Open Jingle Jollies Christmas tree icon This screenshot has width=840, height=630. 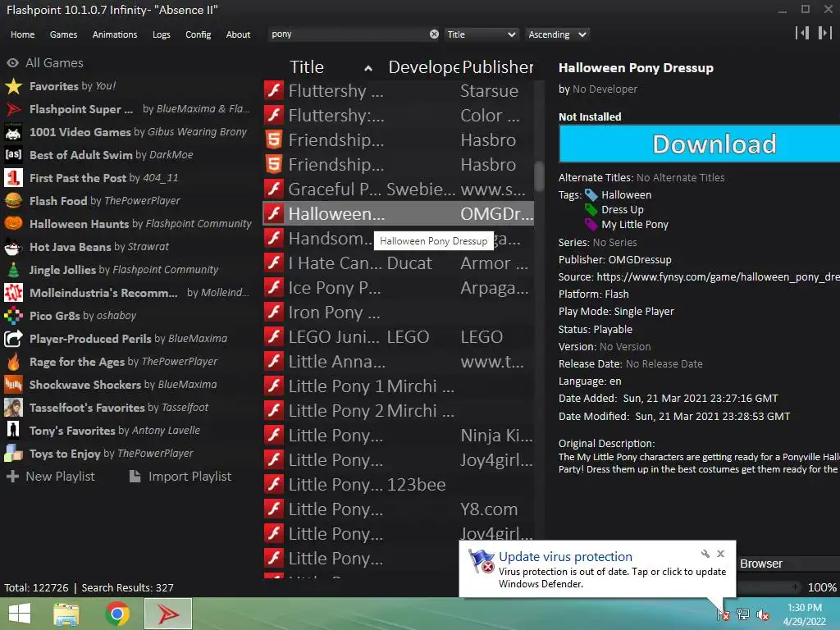[x=13, y=270]
